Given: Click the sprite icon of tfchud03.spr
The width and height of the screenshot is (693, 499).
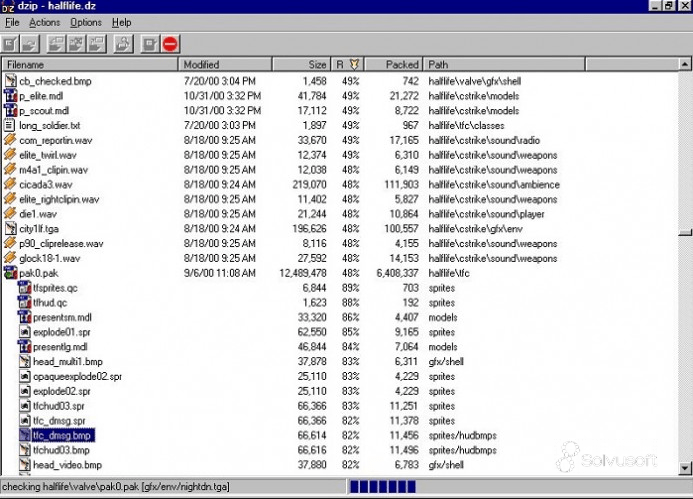Looking at the screenshot, I should pos(25,406).
